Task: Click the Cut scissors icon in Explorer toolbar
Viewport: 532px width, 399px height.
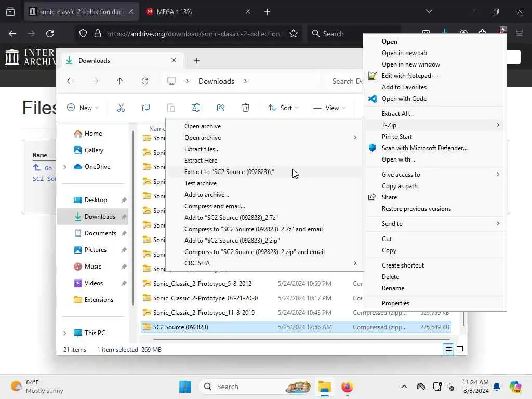Action: click(121, 108)
